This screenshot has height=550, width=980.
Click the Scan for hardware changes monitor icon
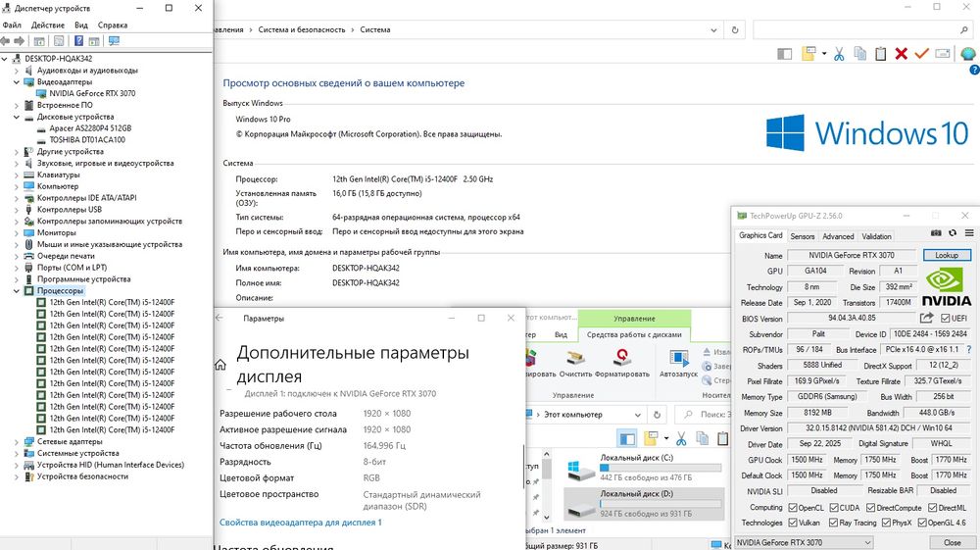[x=114, y=40]
